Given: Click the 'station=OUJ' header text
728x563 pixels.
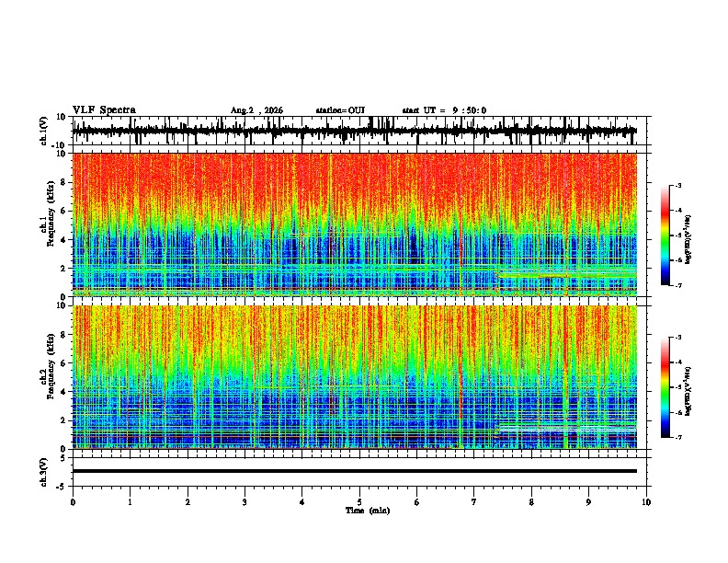Looking at the screenshot, I should 340,110.
